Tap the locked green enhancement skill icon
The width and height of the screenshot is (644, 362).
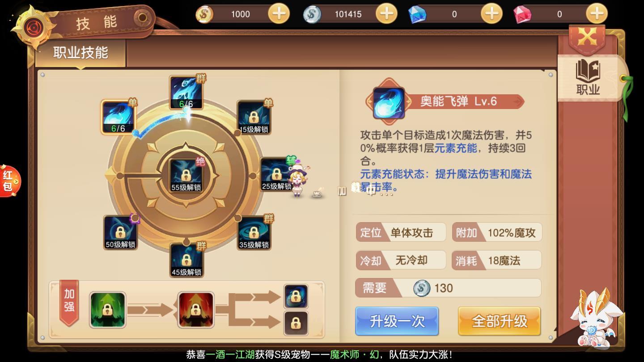click(x=107, y=310)
